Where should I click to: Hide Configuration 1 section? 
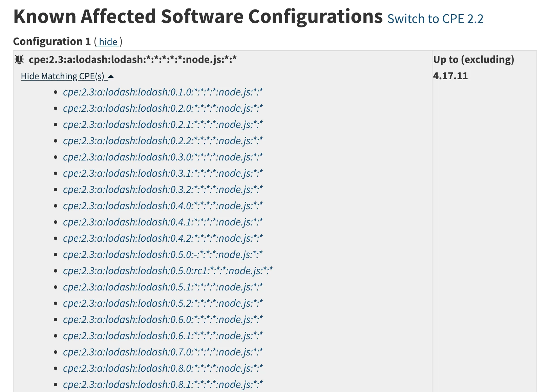(x=108, y=42)
